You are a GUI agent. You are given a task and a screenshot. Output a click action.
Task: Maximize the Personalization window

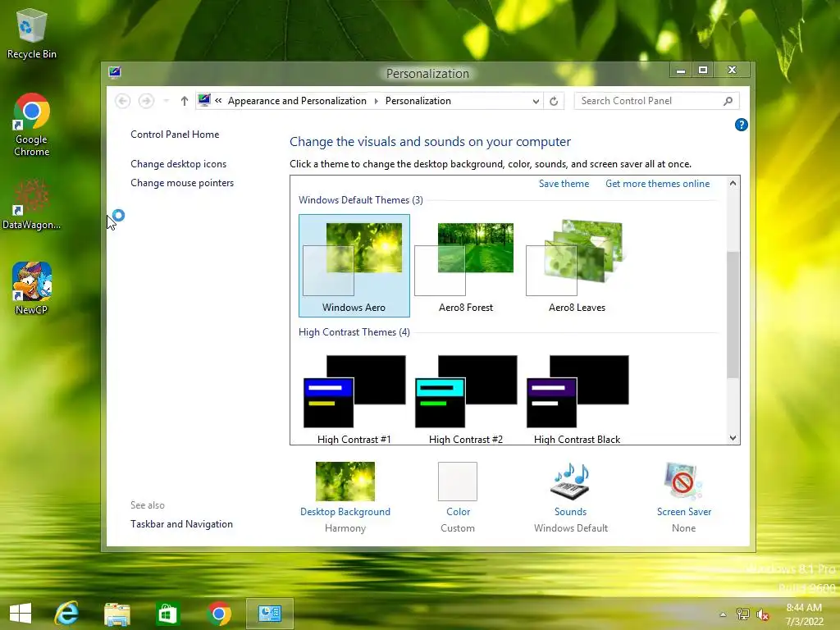[703, 71]
